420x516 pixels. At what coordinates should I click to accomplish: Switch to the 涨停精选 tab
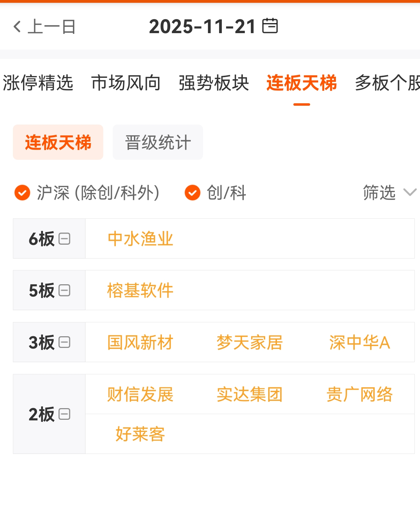(x=38, y=83)
